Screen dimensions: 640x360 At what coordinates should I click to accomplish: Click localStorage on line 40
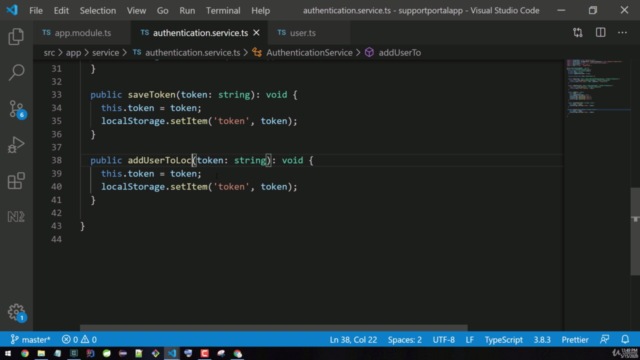[133, 187]
